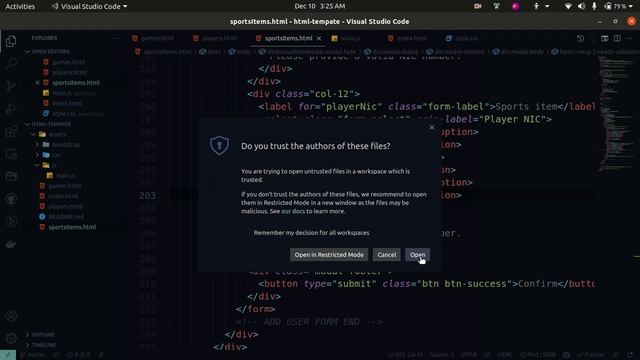The height and width of the screenshot is (360, 640).
Task: Open Explorer panel more actions ellipsis
Action: tap(116, 38)
